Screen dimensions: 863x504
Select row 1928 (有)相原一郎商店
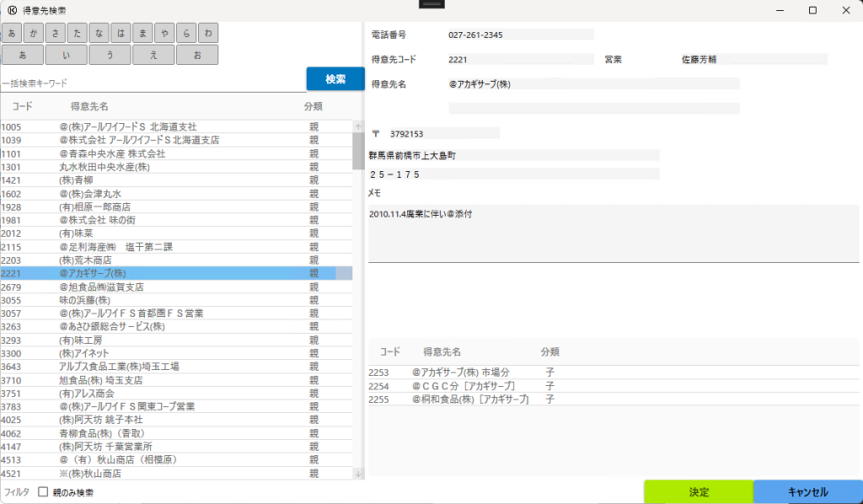coord(176,206)
